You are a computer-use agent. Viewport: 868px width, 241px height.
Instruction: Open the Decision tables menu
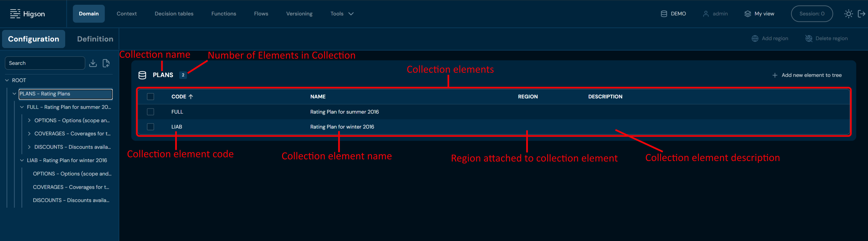click(174, 14)
